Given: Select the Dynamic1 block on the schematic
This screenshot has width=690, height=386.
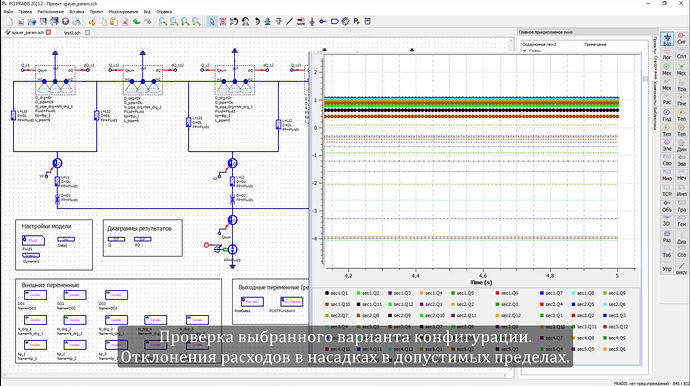Looking at the screenshot, I should 31,255.
